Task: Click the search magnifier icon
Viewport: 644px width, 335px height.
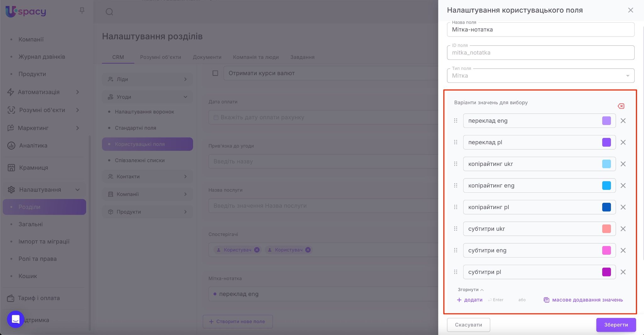Action: pos(109,12)
